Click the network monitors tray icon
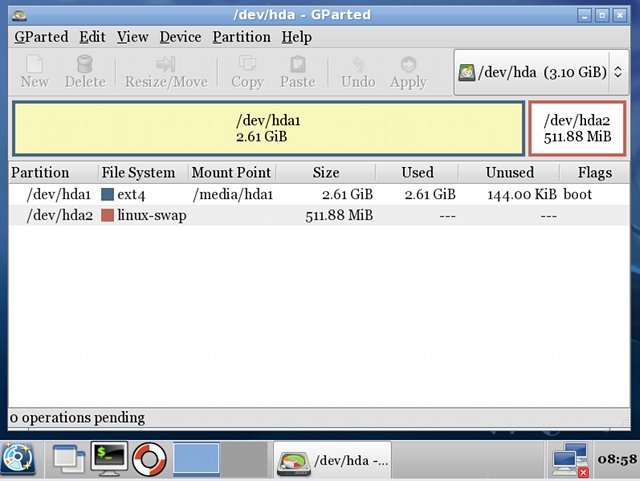This screenshot has width=640, height=481. click(x=570, y=460)
